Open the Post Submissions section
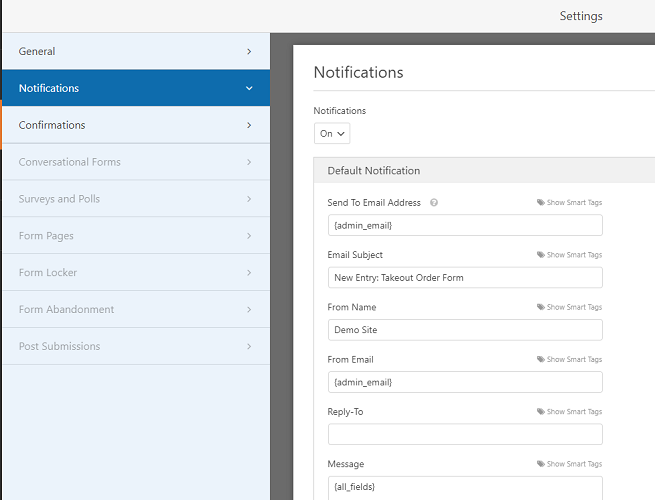The image size is (655, 500). pyautogui.click(x=136, y=346)
